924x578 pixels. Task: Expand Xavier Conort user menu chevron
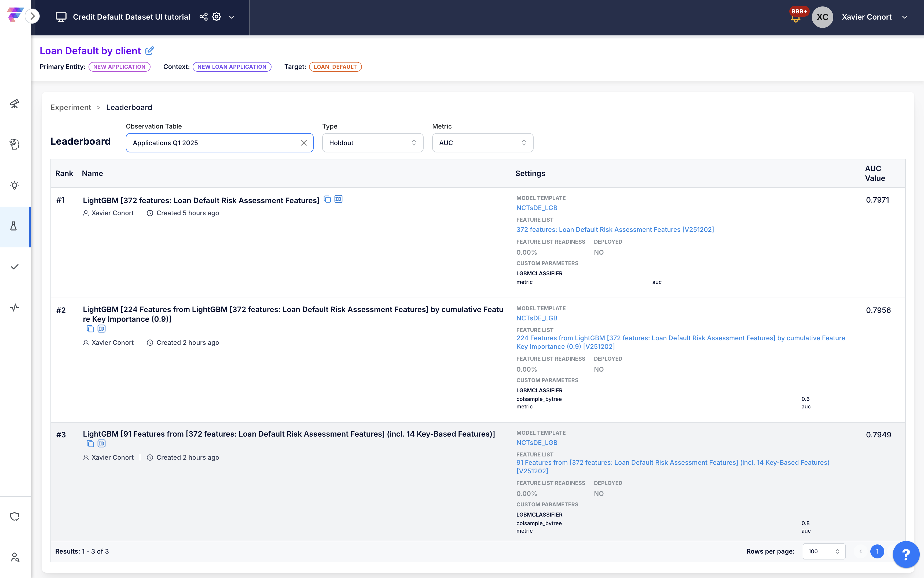coord(904,17)
